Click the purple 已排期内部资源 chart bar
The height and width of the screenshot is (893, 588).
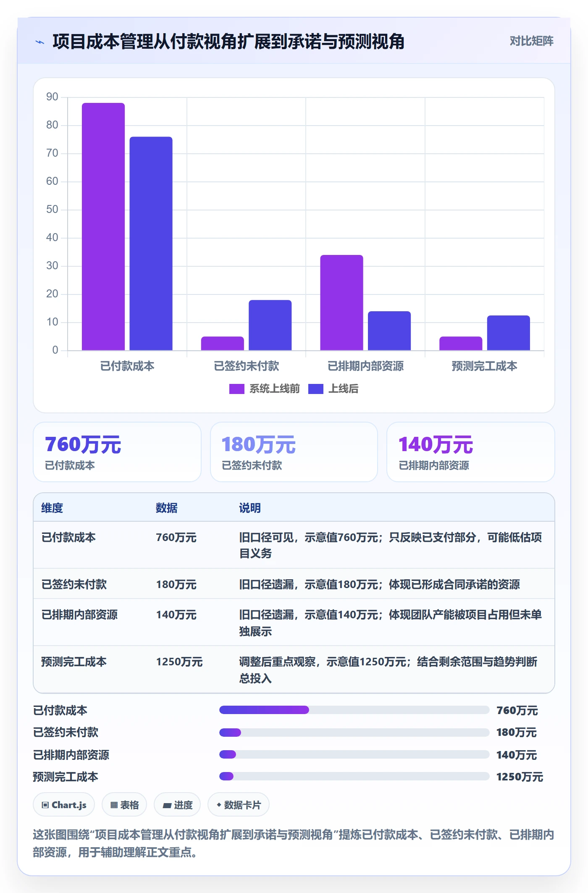point(341,302)
